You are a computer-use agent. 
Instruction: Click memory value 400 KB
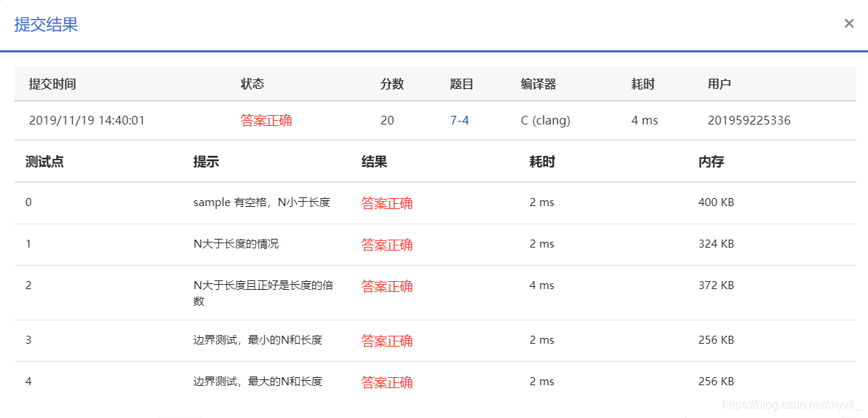717,203
